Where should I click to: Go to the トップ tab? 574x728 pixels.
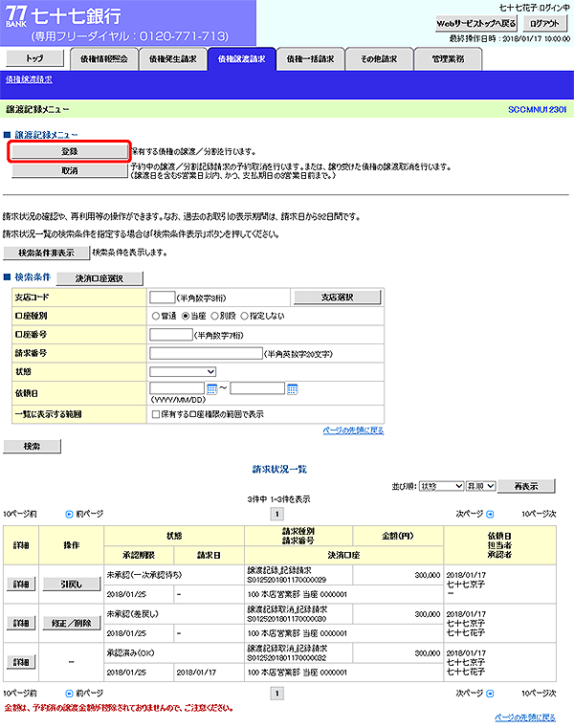(34, 58)
